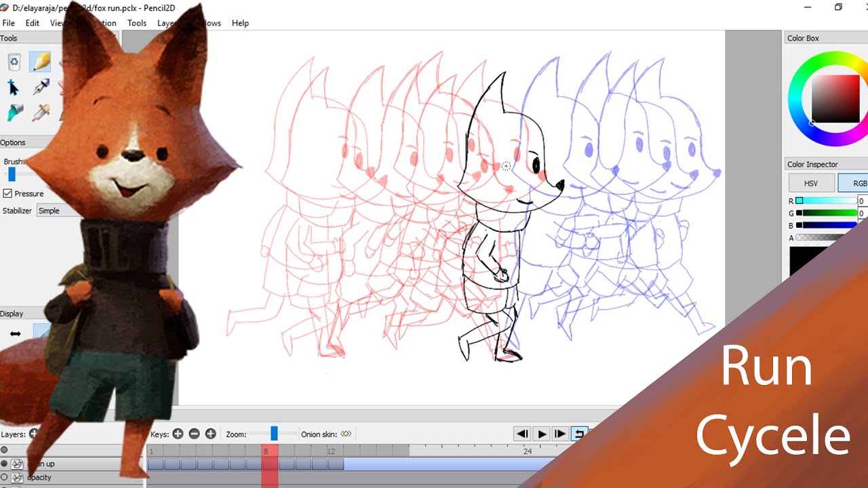Open the Edit menu

(33, 23)
